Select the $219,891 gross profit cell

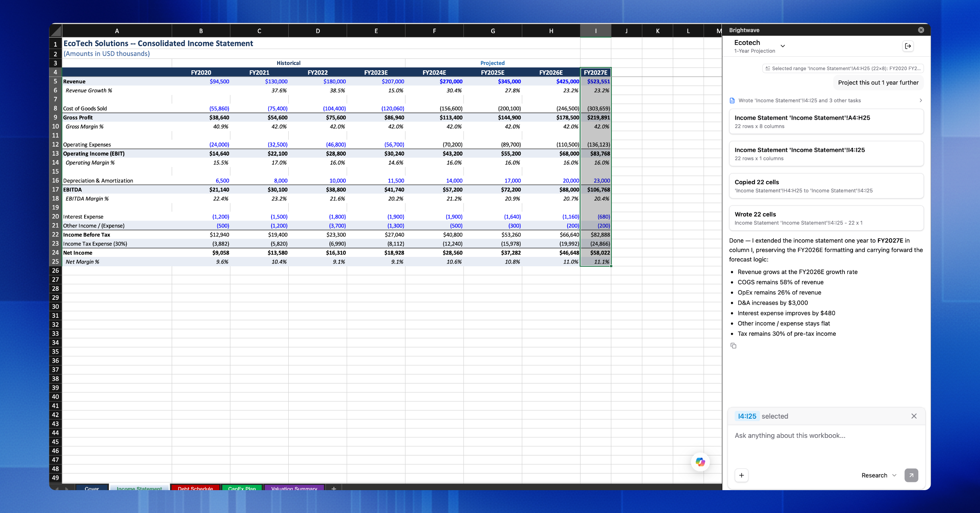pos(595,118)
